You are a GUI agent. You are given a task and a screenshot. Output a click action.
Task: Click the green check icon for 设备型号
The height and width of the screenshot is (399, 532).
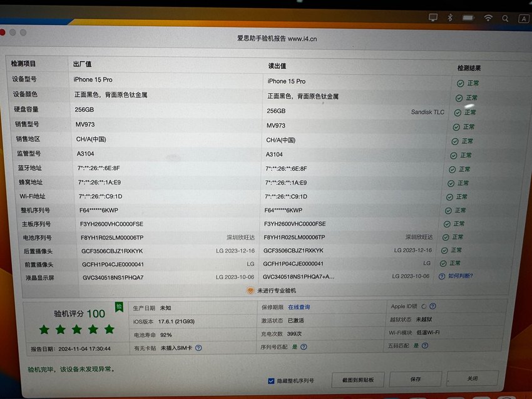coord(460,83)
